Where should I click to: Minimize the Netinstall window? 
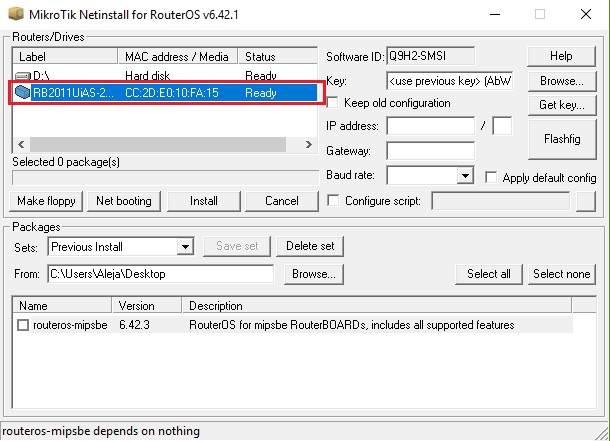click(x=495, y=14)
